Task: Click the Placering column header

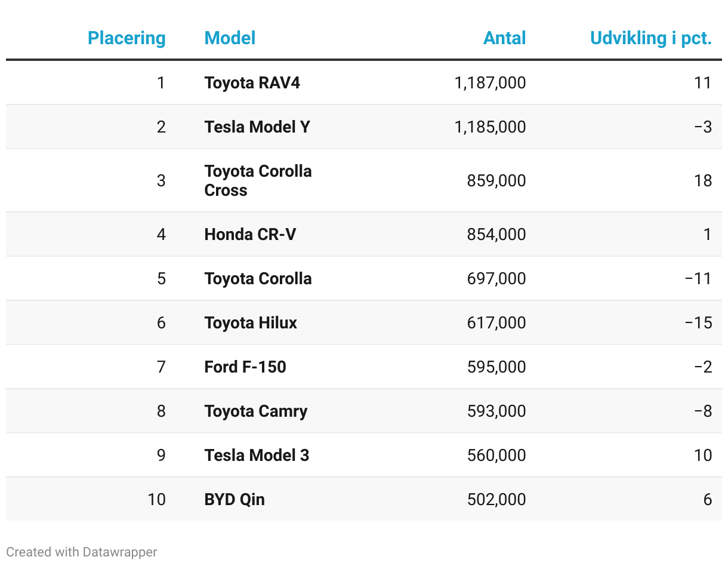Action: 127,38
